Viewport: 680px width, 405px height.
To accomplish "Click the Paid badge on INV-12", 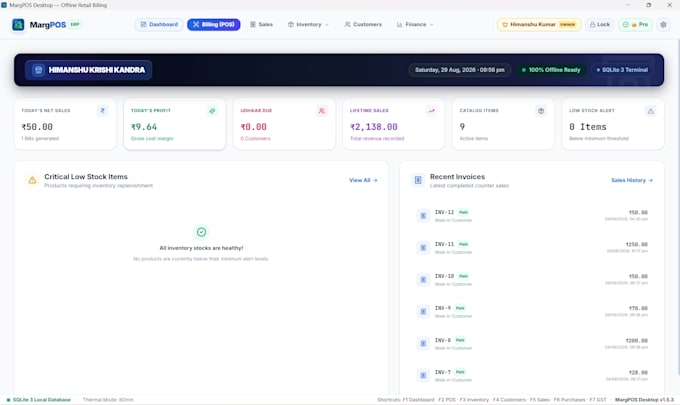I will click(464, 212).
